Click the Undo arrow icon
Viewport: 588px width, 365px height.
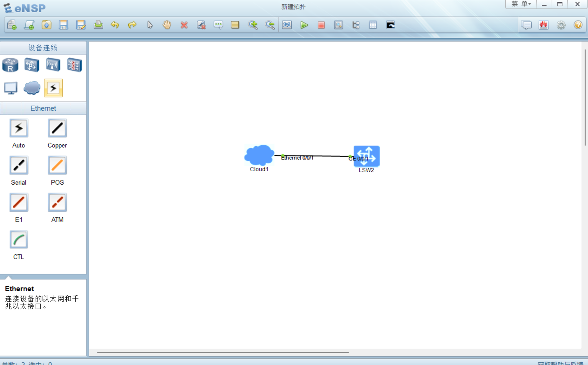coord(115,25)
